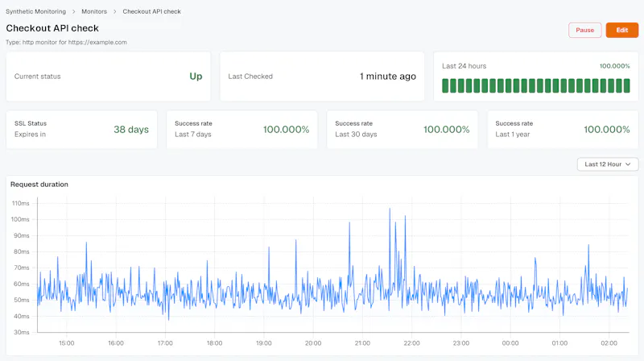Screen dimensions: 644x361
Task: Click the Last Checked label
Action: (x=250, y=77)
